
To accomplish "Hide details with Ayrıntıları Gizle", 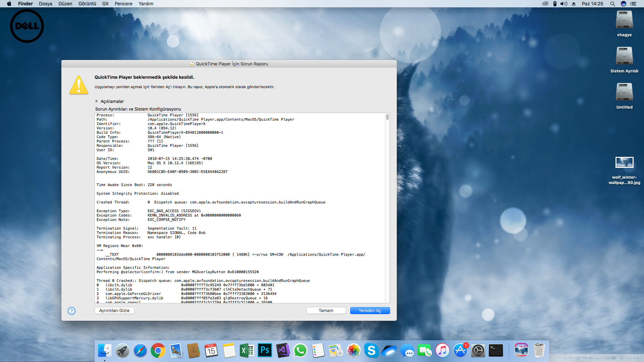I will click(x=114, y=311).
